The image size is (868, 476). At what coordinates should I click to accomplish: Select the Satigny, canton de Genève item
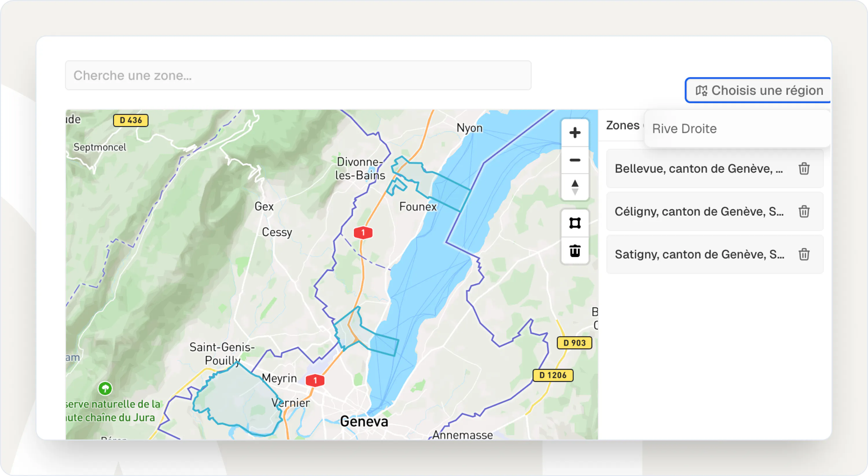click(700, 255)
